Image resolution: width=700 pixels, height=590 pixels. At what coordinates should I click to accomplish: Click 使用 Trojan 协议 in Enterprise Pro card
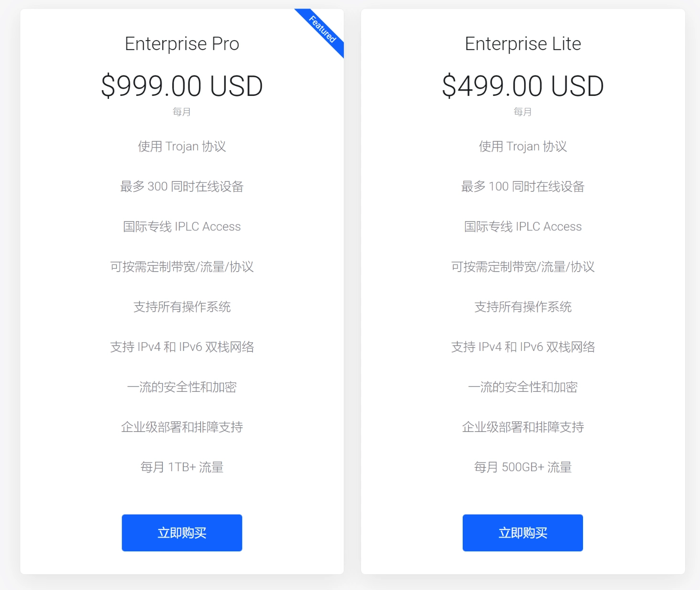(181, 146)
